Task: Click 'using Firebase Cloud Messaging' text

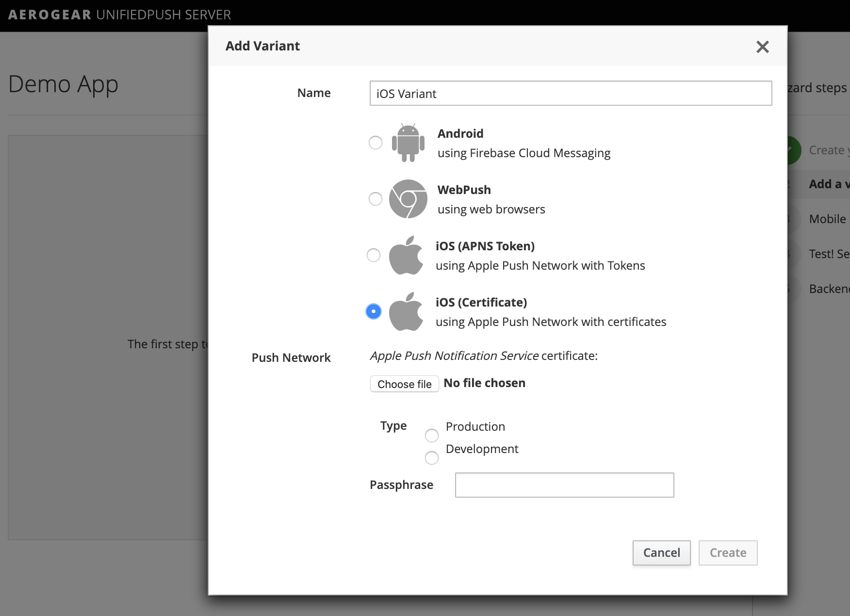Action: (x=524, y=153)
